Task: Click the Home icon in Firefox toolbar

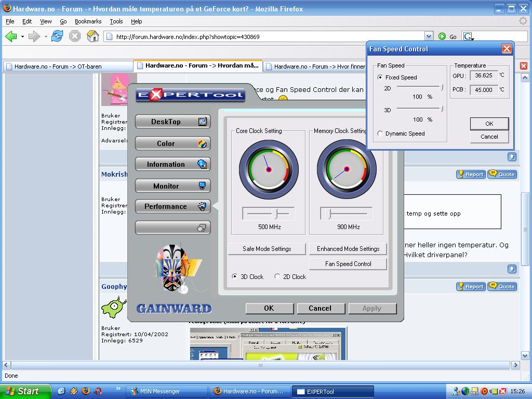Action: click(x=92, y=36)
